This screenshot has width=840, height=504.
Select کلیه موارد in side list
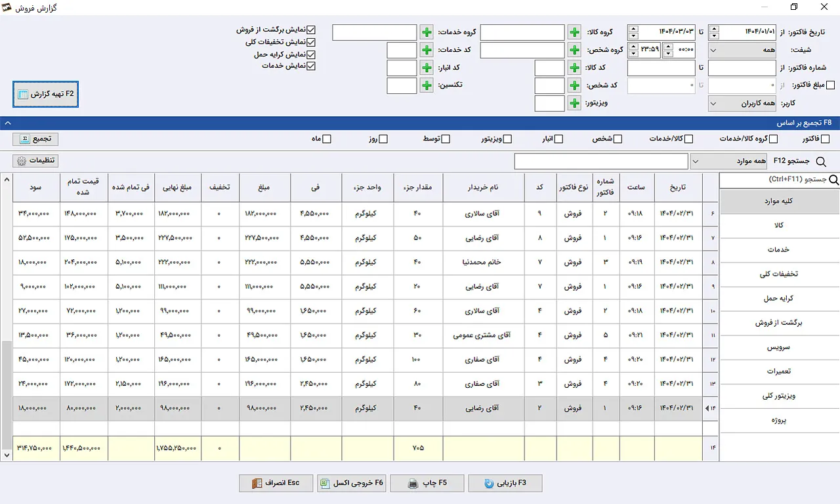[780, 201]
